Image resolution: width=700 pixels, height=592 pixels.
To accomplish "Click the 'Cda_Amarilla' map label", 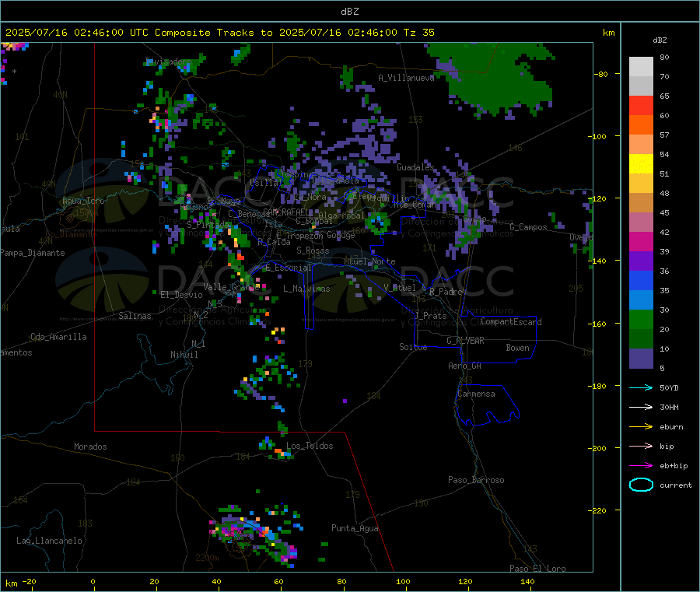I will tap(58, 337).
